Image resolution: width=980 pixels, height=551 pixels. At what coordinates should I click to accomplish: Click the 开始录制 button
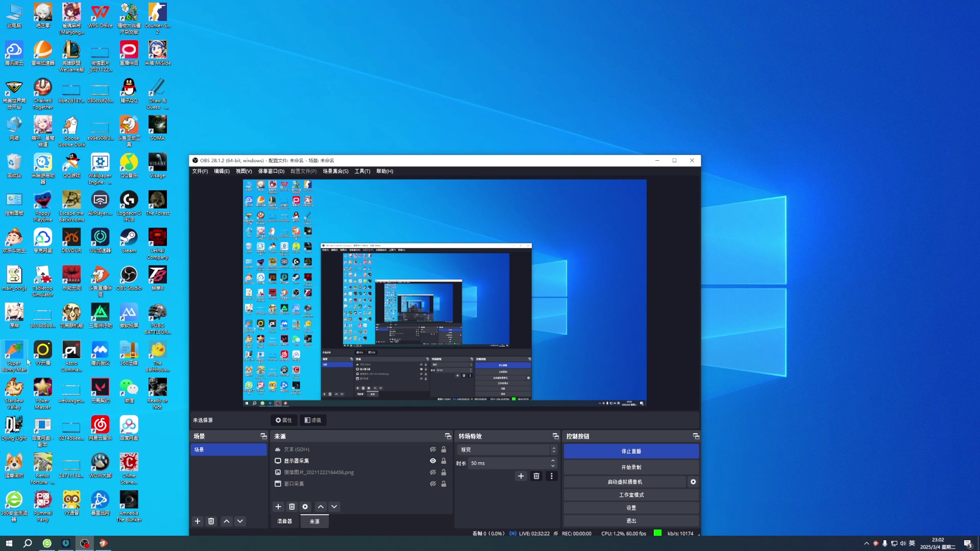pos(631,467)
